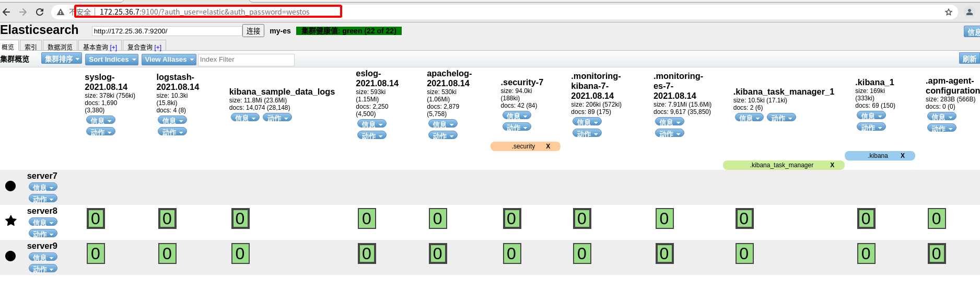Image resolution: width=980 pixels, height=288 pixels.
Task: Click the green cluster health status badge
Action: tap(349, 31)
